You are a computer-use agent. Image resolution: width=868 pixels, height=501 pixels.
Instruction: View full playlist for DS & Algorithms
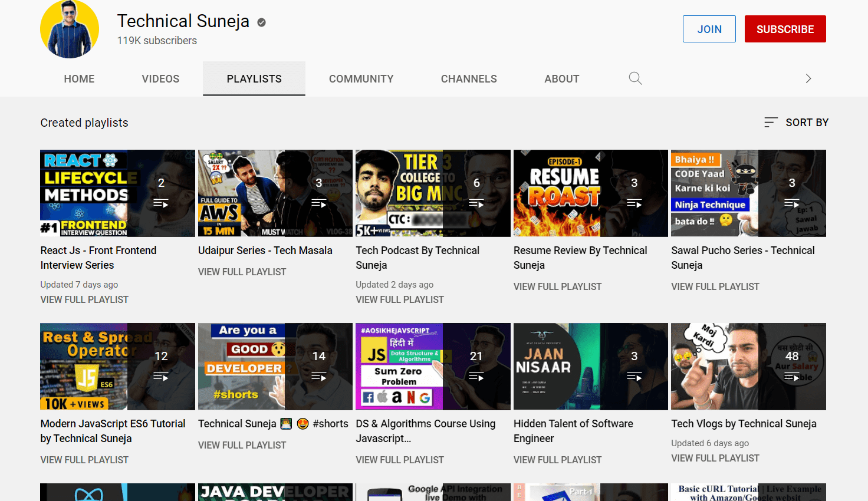tap(400, 460)
